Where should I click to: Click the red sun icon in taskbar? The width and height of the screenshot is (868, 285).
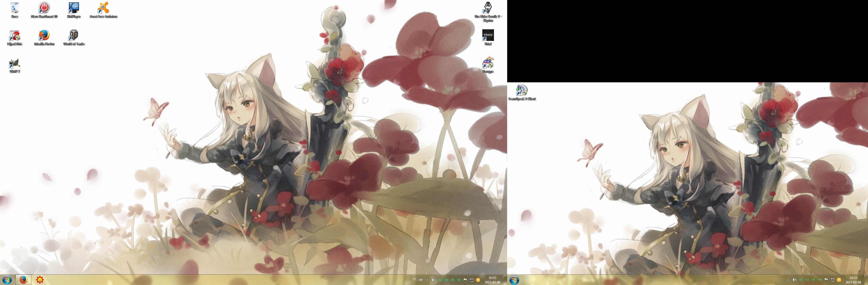point(40,280)
